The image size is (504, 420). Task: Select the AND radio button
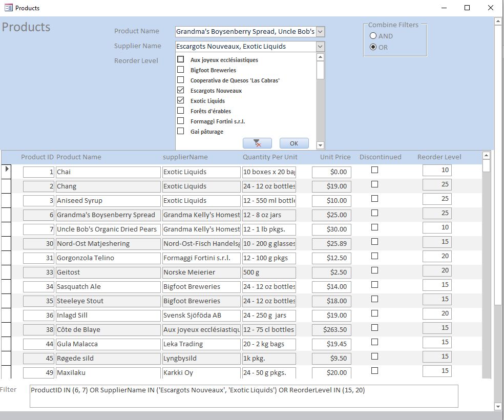373,36
